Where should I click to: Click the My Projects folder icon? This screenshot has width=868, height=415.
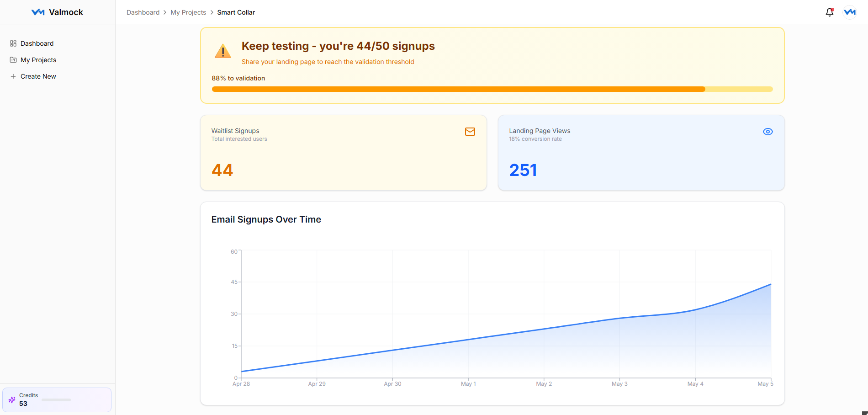[x=13, y=60]
